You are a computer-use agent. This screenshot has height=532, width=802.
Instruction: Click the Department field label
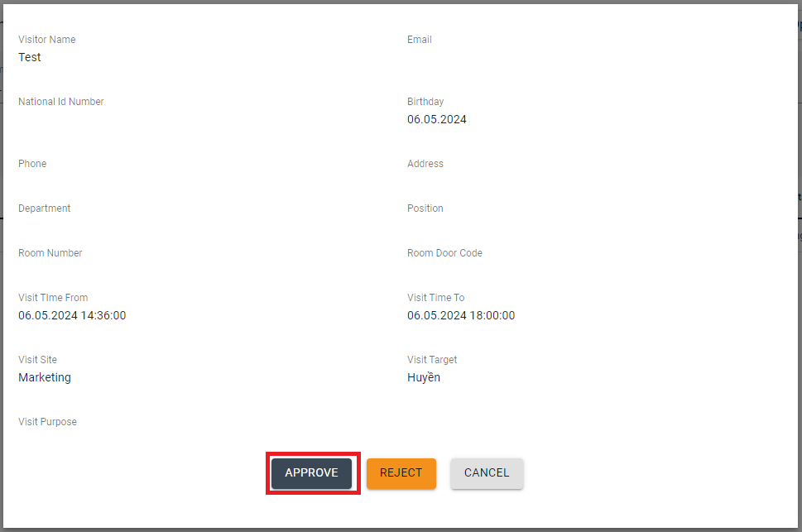[45, 208]
